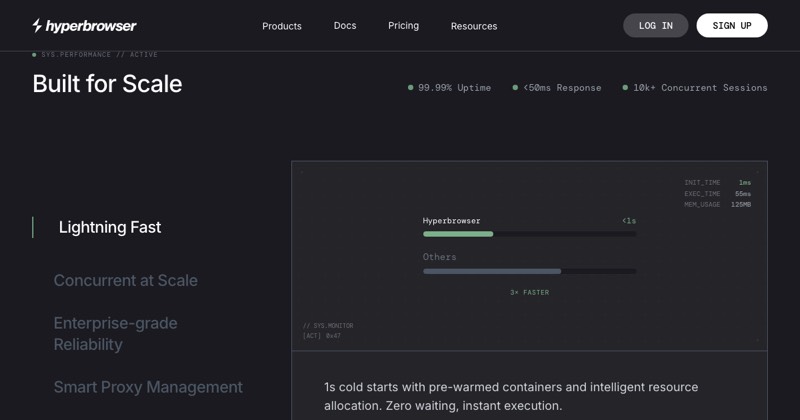Viewport: 800px width, 420px height.
Task: Click the LOG IN button
Action: tap(656, 26)
